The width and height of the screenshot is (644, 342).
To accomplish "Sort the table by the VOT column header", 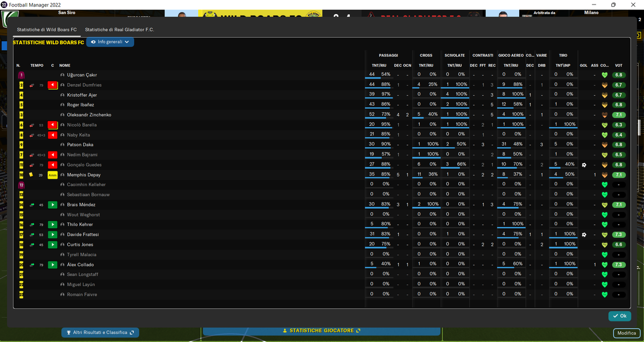I will (x=619, y=65).
